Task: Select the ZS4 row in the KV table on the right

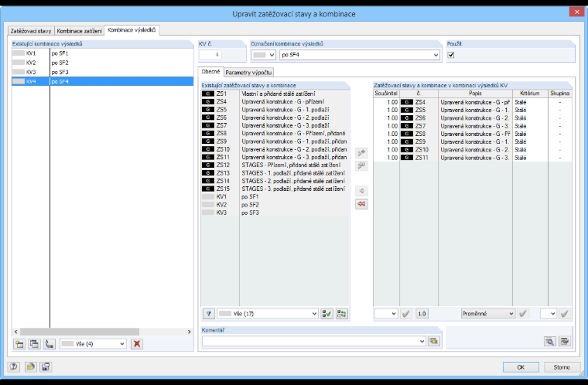Action: (473, 102)
